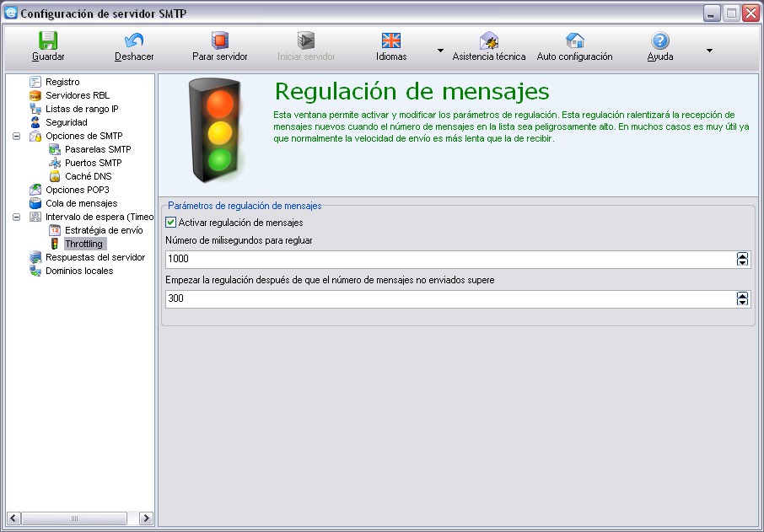The image size is (764, 532).
Task: Click the Ayuda button label
Action: click(660, 56)
